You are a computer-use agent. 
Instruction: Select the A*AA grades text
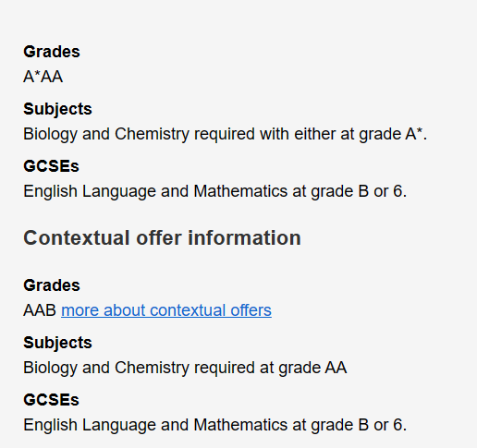(x=43, y=77)
